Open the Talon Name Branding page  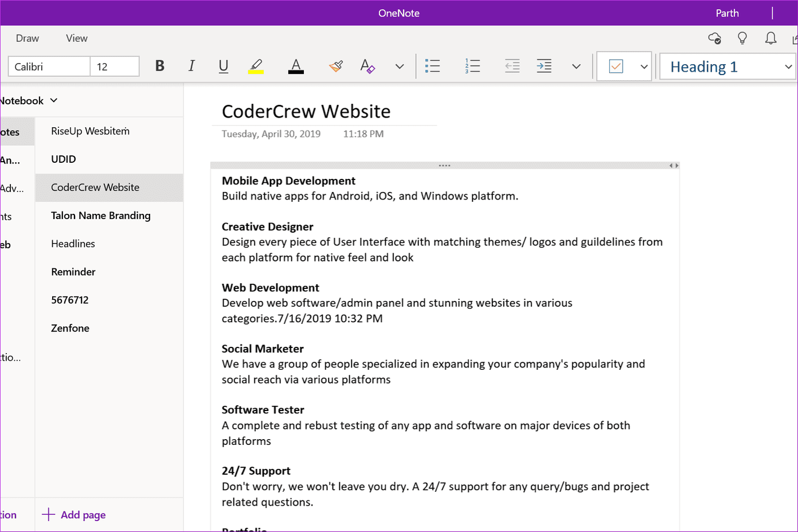pyautogui.click(x=109, y=216)
